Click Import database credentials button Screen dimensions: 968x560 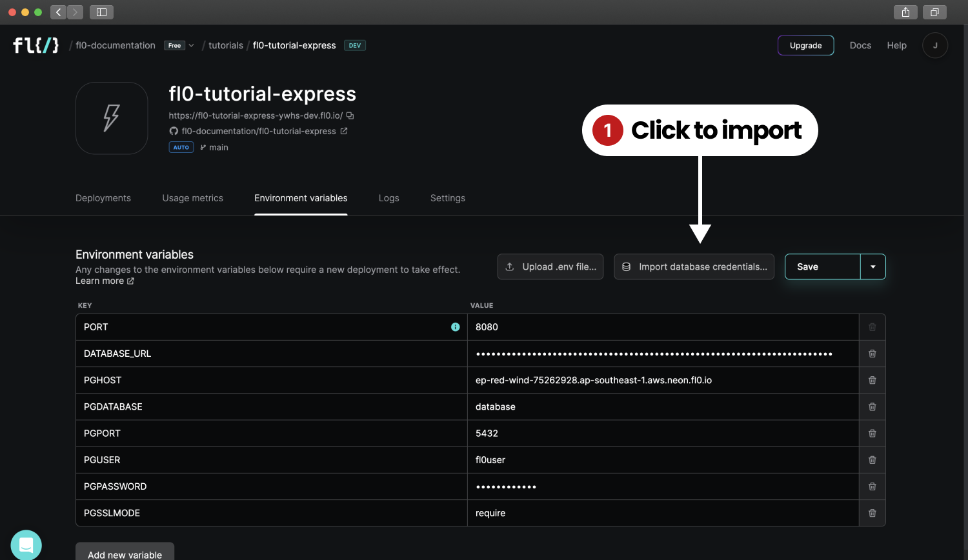point(694,267)
